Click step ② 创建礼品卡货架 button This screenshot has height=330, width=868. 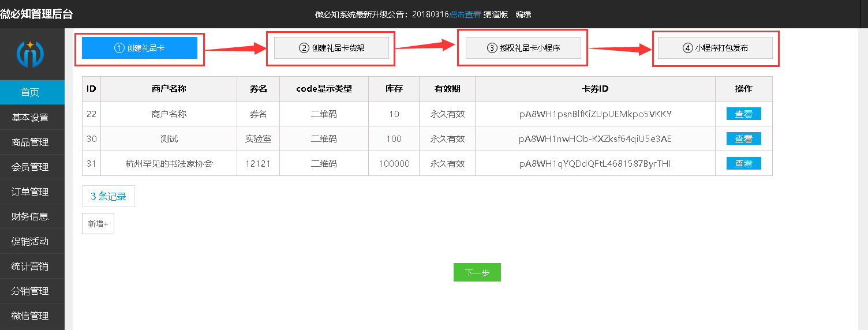coord(331,48)
